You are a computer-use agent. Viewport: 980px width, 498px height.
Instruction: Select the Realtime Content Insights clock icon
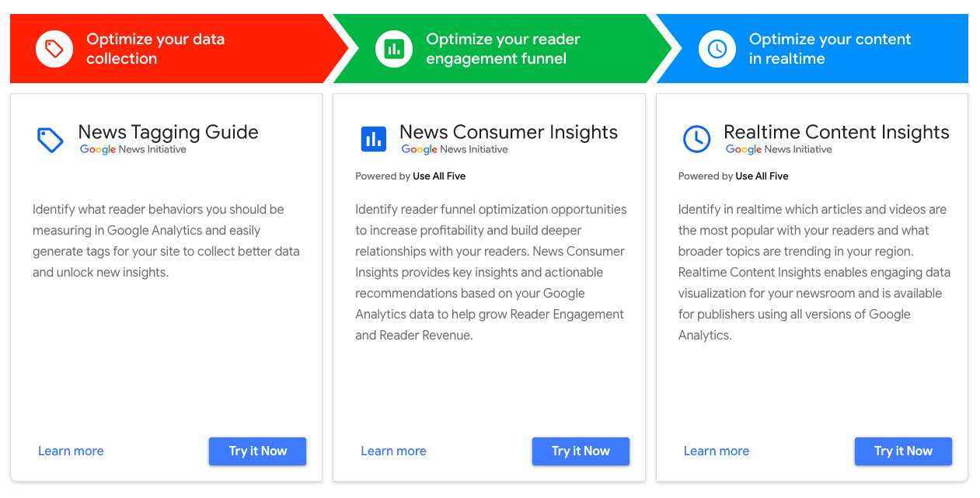tap(696, 139)
